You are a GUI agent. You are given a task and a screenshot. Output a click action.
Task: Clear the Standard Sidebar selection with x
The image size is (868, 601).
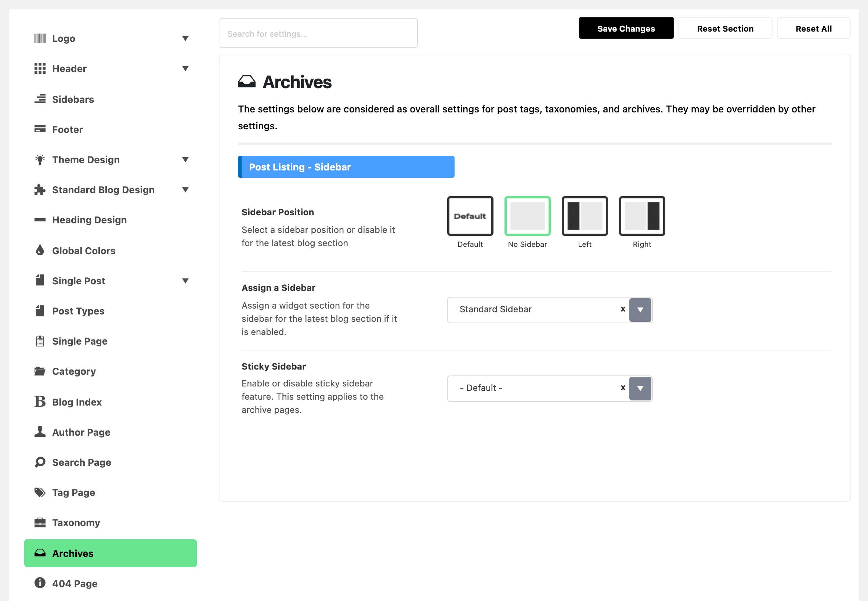click(623, 309)
